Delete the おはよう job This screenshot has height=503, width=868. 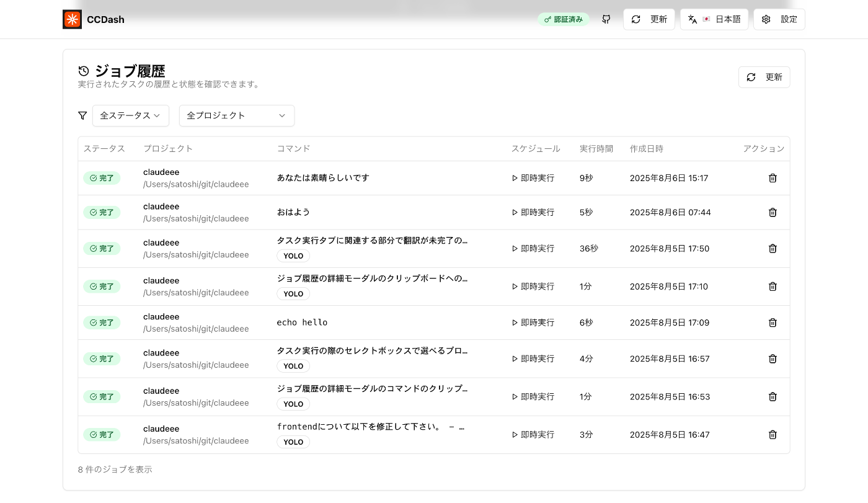(773, 212)
